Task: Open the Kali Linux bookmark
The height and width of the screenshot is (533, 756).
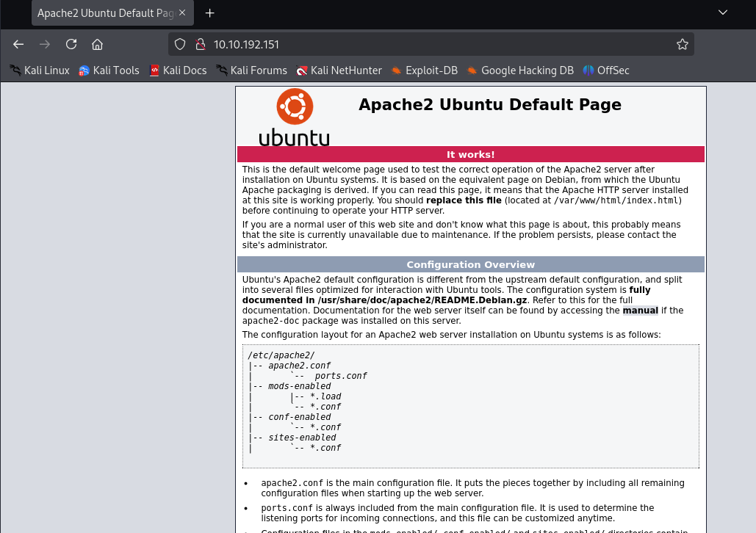Action: click(x=40, y=70)
